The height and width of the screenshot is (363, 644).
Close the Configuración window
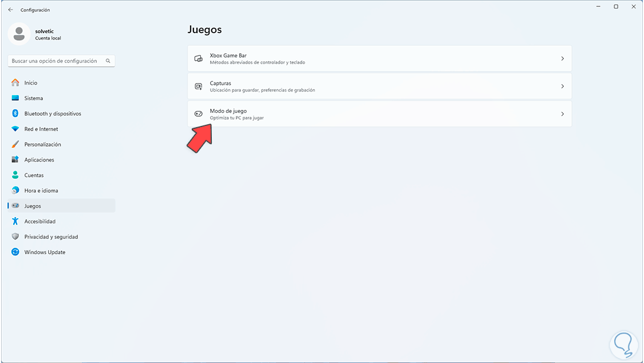pos(634,6)
